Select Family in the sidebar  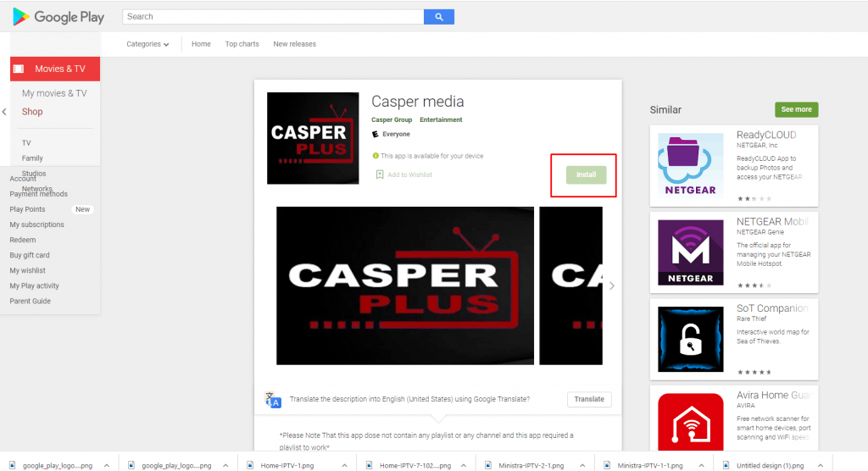(32, 158)
